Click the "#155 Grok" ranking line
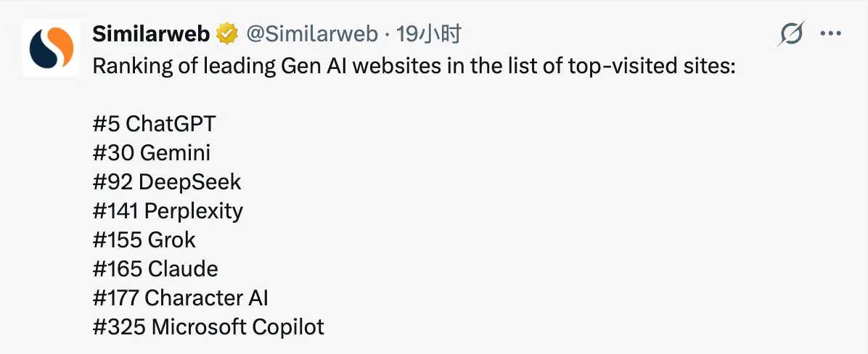 [x=144, y=240]
